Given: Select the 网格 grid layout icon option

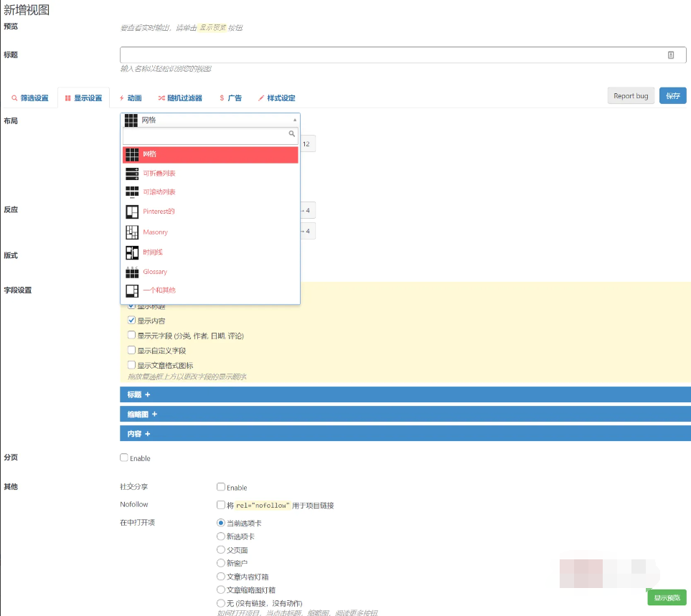Looking at the screenshot, I should click(x=132, y=155).
